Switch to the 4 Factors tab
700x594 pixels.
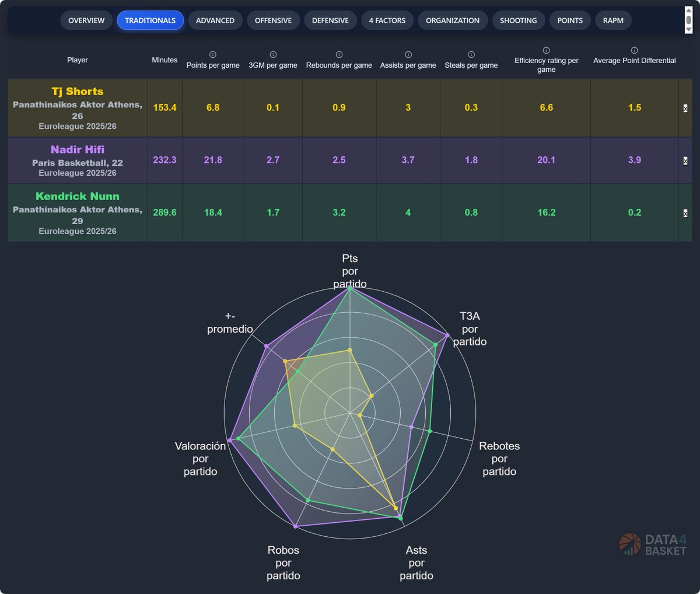tap(387, 20)
